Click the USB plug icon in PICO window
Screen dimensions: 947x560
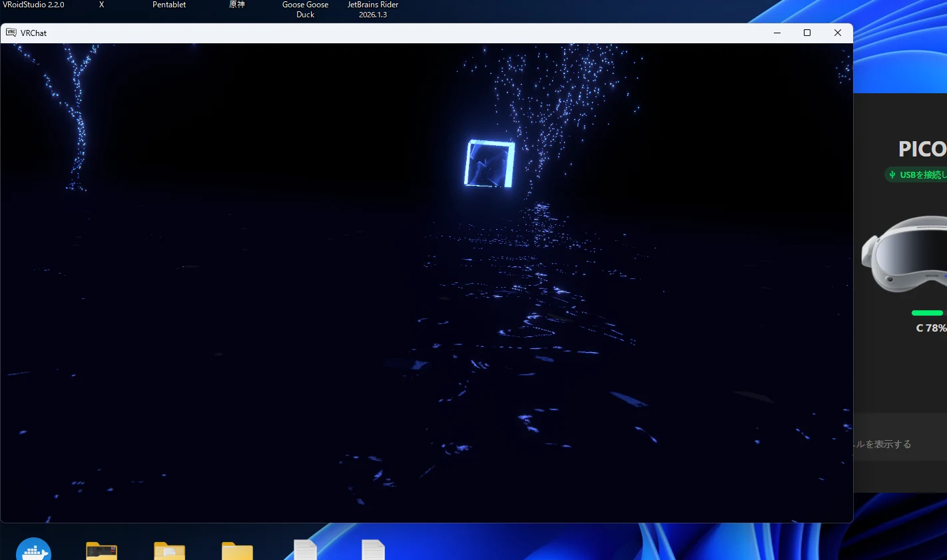click(x=892, y=174)
